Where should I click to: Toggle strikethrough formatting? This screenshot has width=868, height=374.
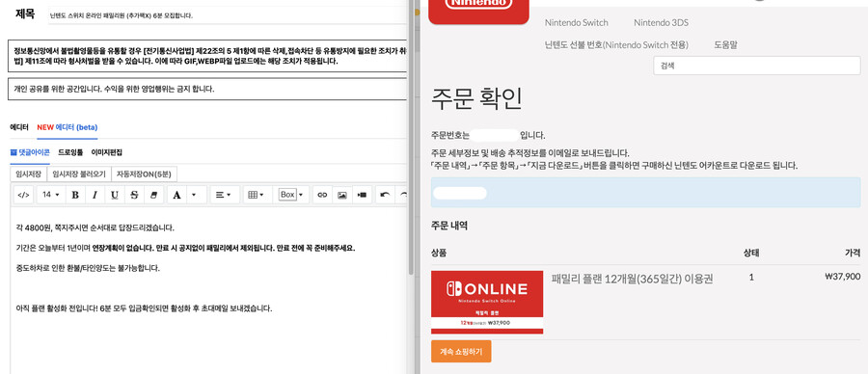(134, 195)
